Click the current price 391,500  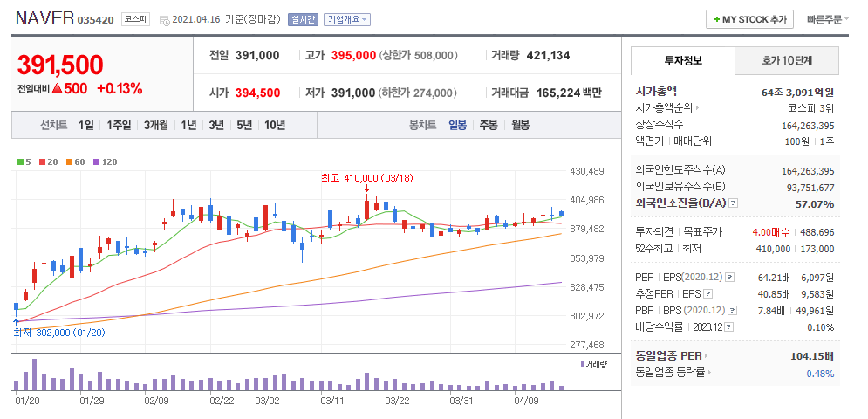[x=60, y=65]
